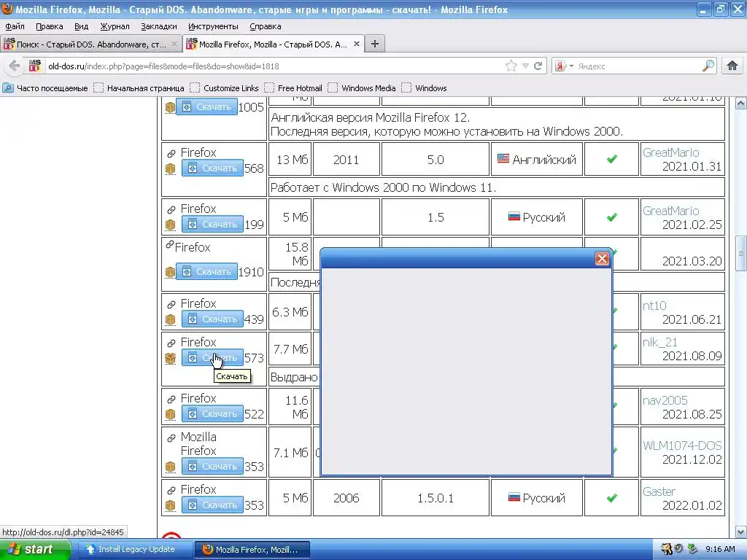Open the Customize Links bookmark
The image size is (747, 560).
225,88
